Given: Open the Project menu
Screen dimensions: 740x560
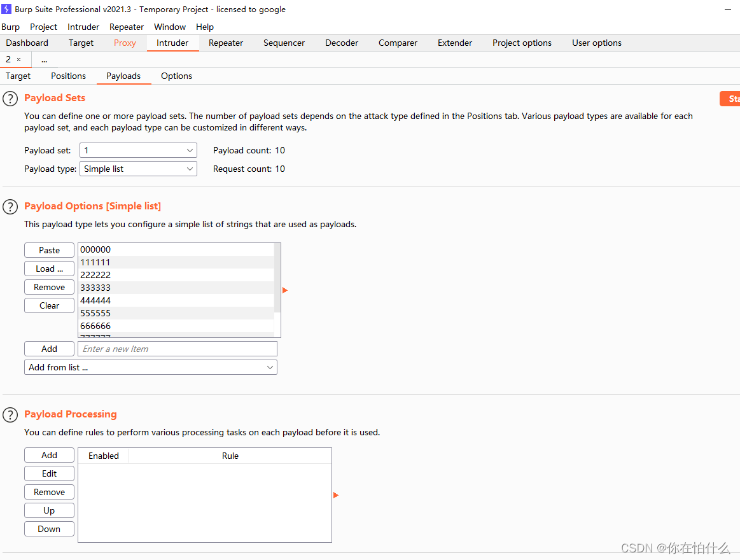Looking at the screenshot, I should tap(43, 27).
